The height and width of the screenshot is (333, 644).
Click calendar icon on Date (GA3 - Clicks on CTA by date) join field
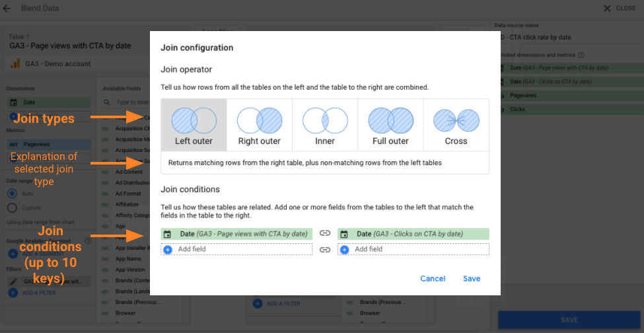point(344,234)
